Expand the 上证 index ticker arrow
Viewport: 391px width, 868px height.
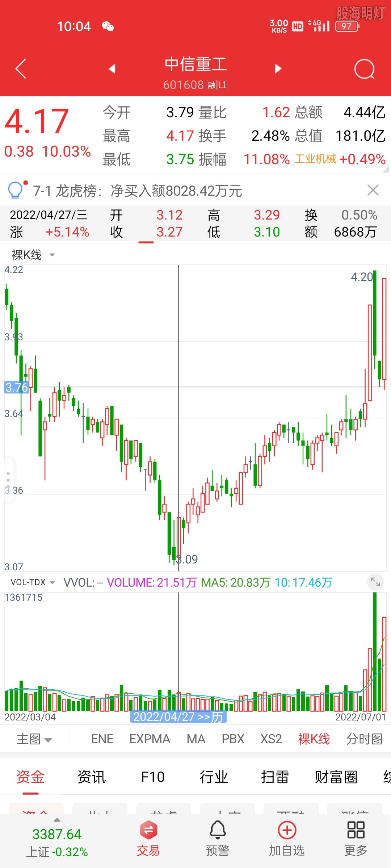coord(57,820)
